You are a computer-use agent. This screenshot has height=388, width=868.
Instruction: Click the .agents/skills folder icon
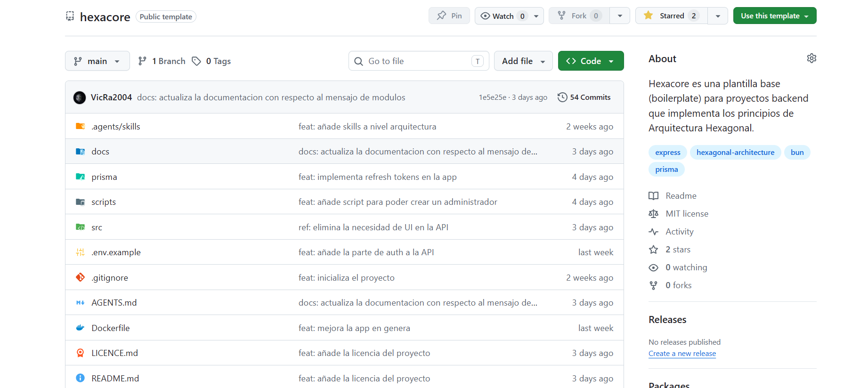pos(81,126)
